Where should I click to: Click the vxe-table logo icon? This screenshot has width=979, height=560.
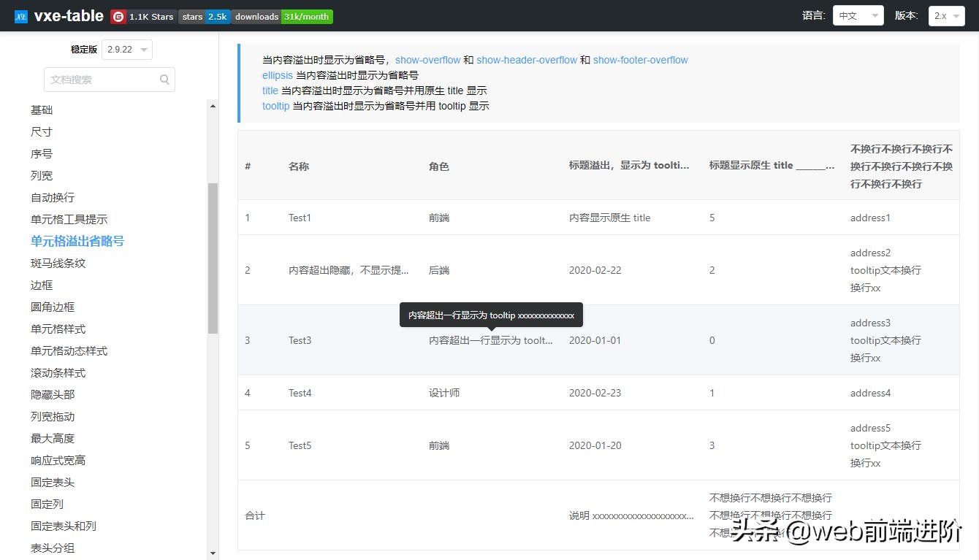point(20,16)
